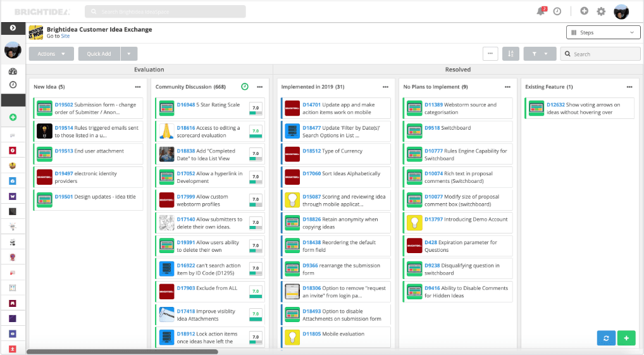This screenshot has height=355, width=644.
Task: Click the Evaluation stage header
Action: click(x=149, y=70)
